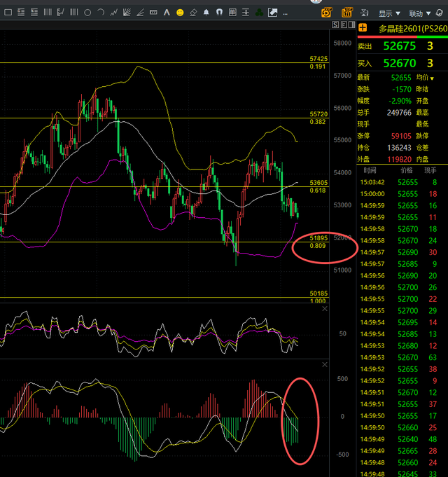Close the KDJ indicator sub-panel
448x477 pixels.
[x=325, y=309]
